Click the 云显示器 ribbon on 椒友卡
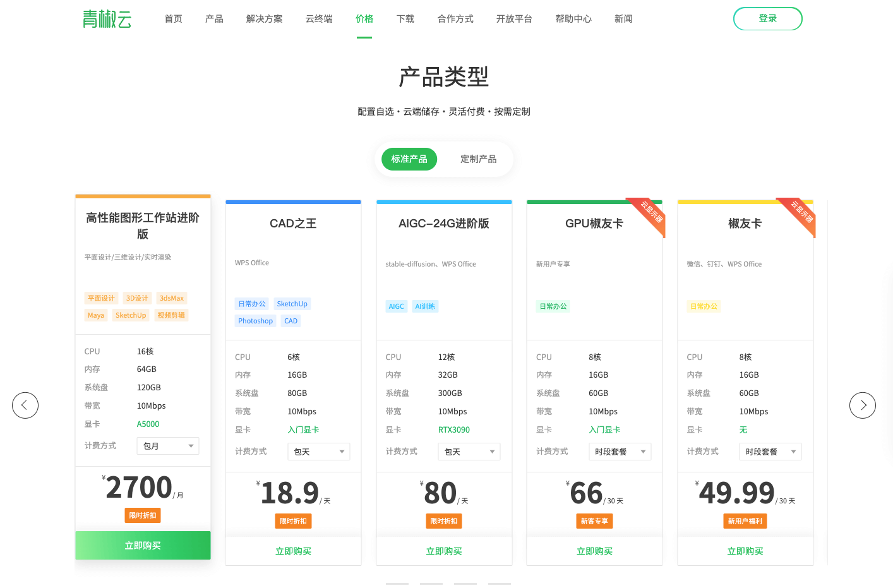 pyautogui.click(x=802, y=212)
